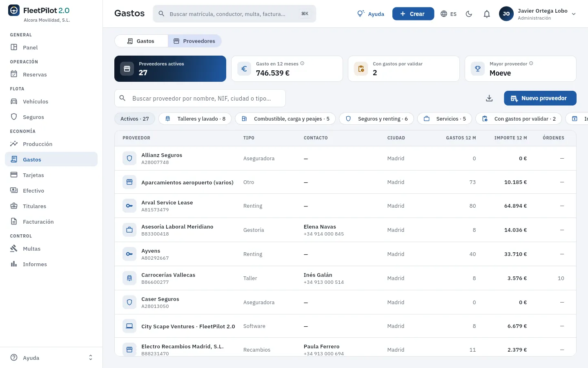Open Informes chart icon in sidebar
The width and height of the screenshot is (588, 368).
pyautogui.click(x=14, y=264)
